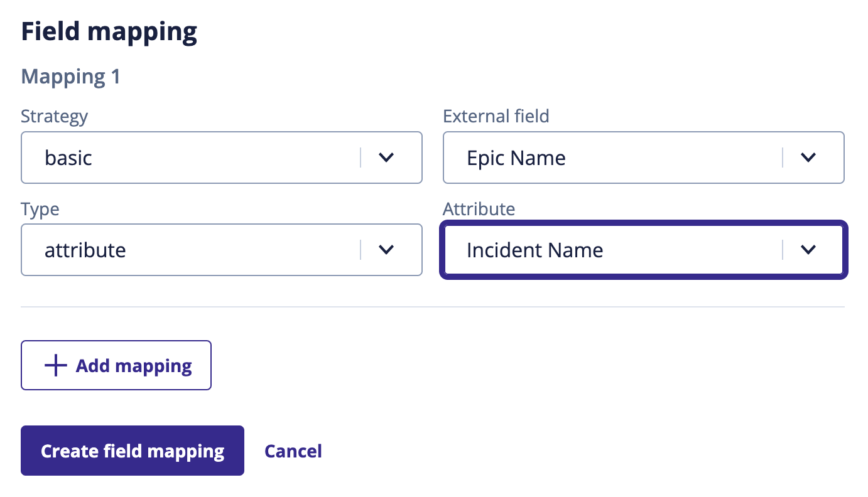This screenshot has height=497, width=868.
Task: Open the Strategy dropdown showing basic
Action: point(188,158)
